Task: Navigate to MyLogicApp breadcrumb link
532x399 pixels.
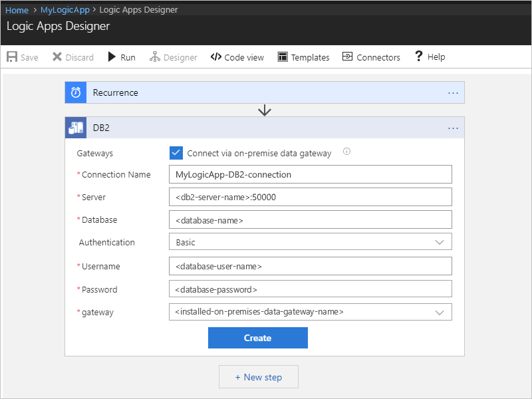Action: [65, 10]
